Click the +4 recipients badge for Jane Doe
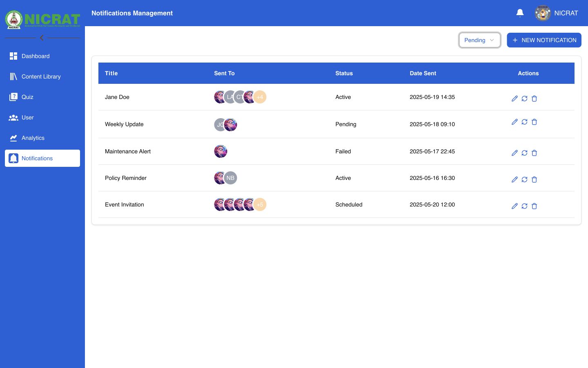Image resolution: width=588 pixels, height=368 pixels. coord(260,97)
